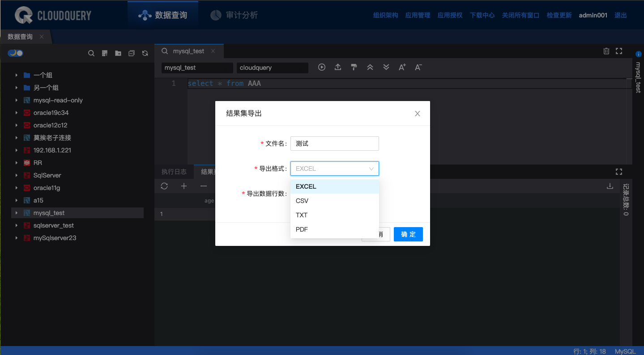
Task: Click the refresh icon in results toolbar
Action: [x=164, y=186]
